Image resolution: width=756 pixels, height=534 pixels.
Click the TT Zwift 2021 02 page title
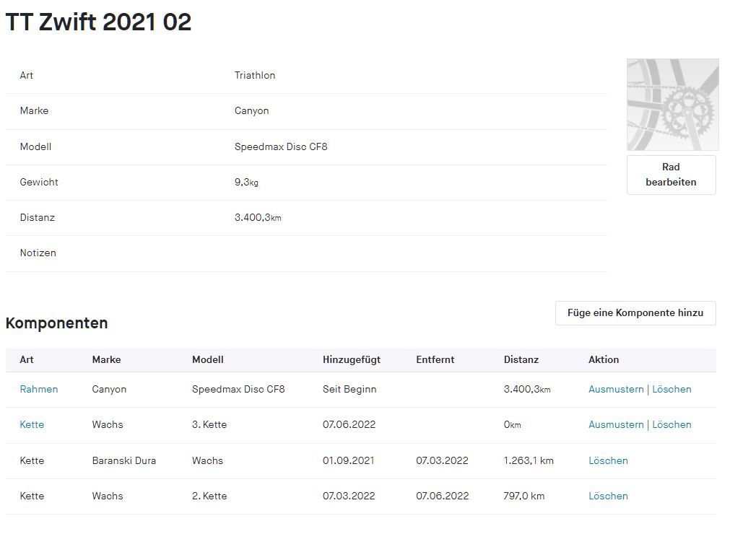coord(99,22)
